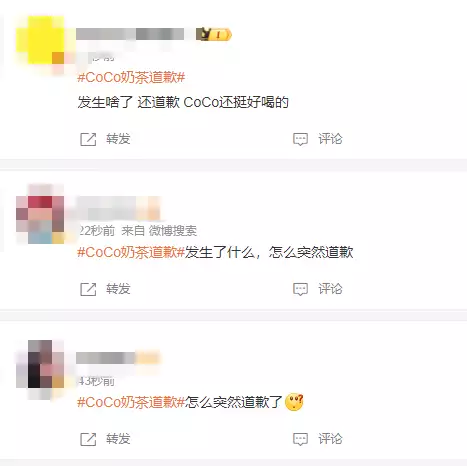Open the yellow avatar of first poster
Viewport: 467px width, 466px height.
click(40, 40)
